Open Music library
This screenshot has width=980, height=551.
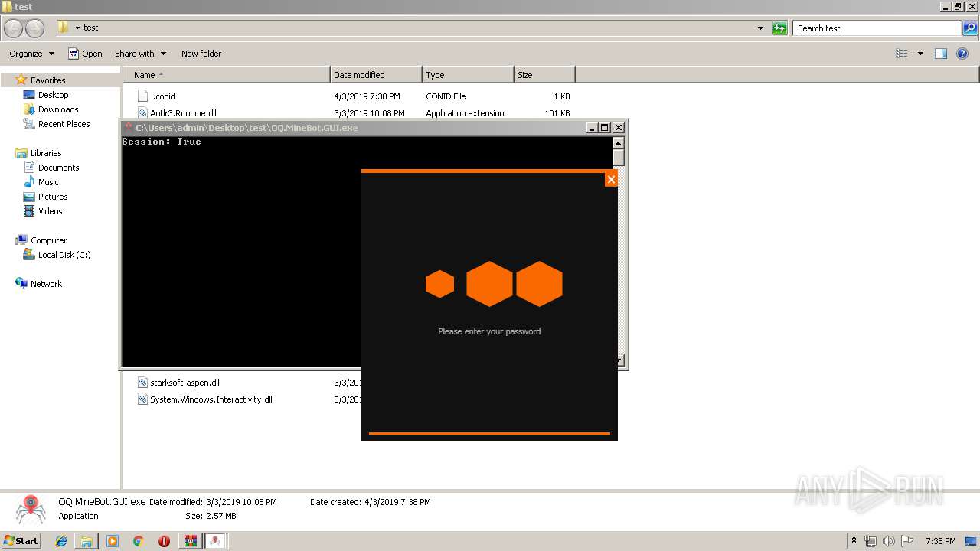48,182
